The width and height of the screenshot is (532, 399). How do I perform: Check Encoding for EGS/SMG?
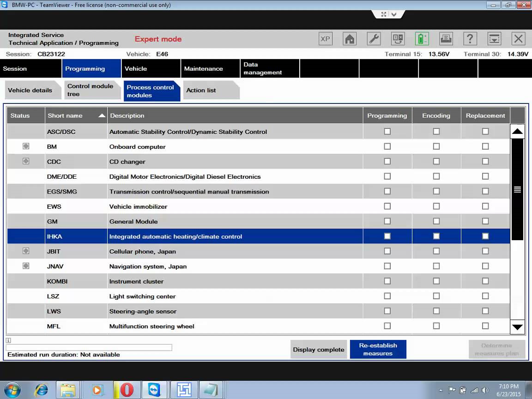[x=436, y=191]
